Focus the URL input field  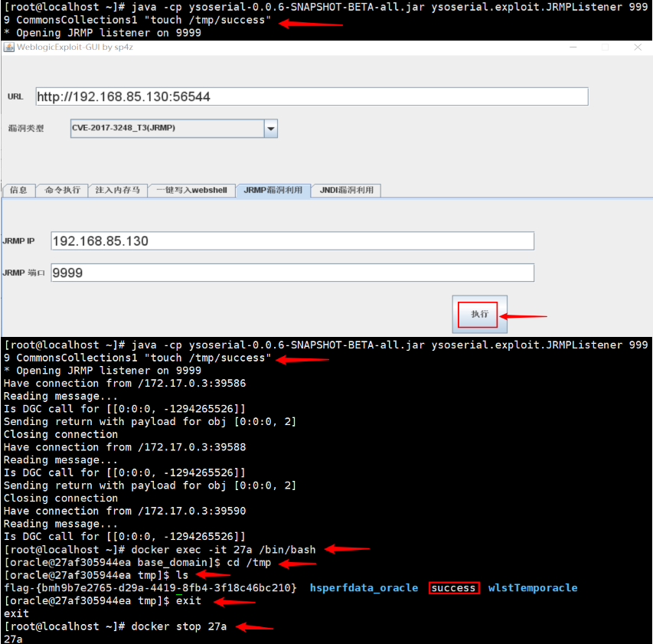pyautogui.click(x=312, y=96)
